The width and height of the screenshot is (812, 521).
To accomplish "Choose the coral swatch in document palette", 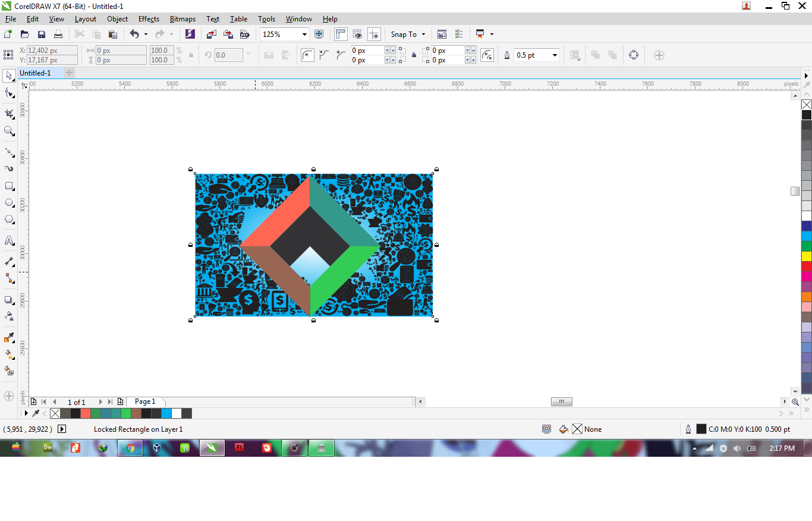I will [86, 413].
